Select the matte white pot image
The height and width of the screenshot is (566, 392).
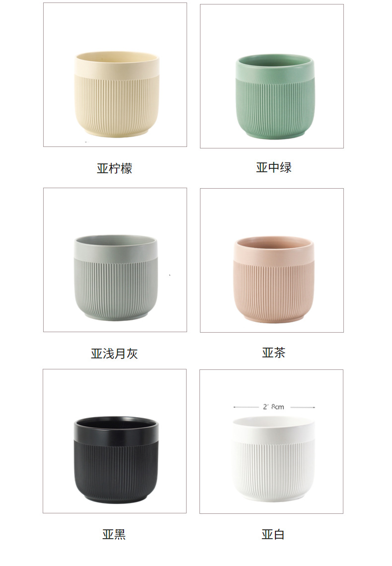coord(271,441)
